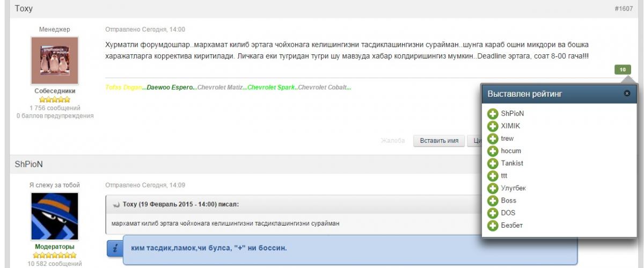The image size is (644, 268).
Task: Click the Жалоба report link
Action: [392, 141]
